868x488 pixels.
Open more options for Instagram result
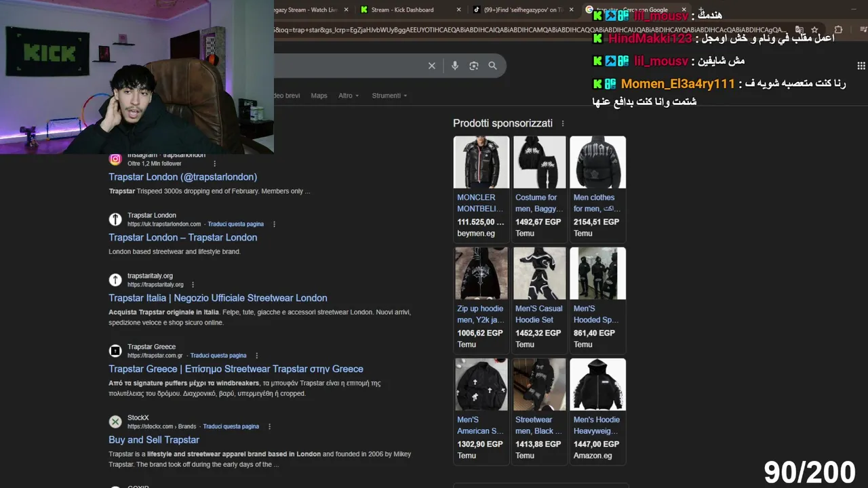(x=215, y=163)
